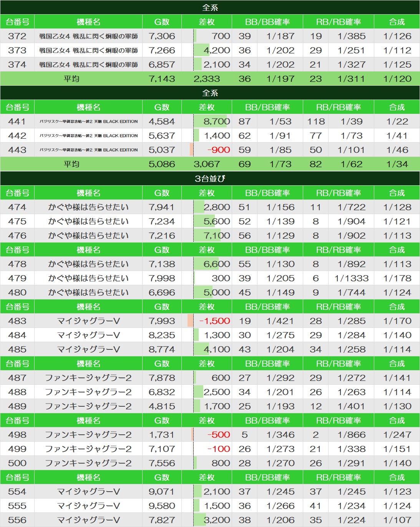
Task: Select machine number 372
Action: (17, 36)
